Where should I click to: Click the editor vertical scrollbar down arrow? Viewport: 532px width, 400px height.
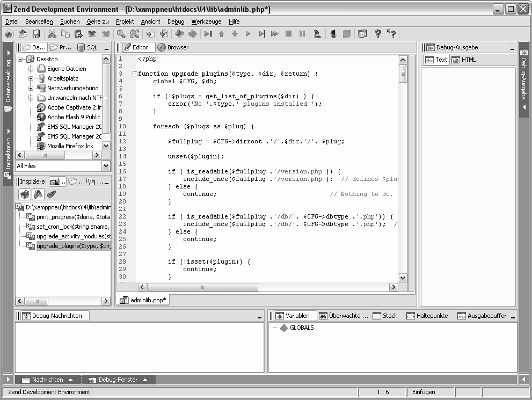403,278
